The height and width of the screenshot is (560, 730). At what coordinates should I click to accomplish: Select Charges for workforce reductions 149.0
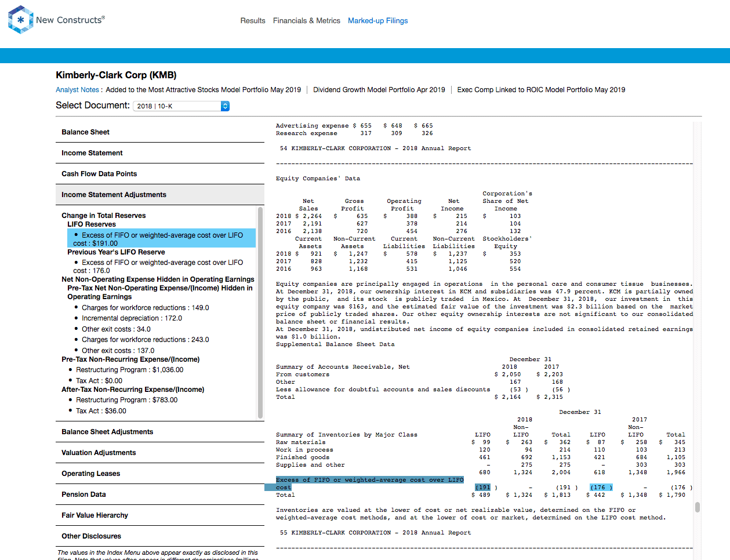click(x=145, y=308)
